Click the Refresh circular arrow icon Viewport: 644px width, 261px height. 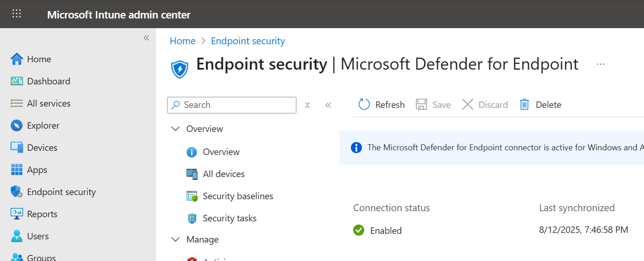point(364,105)
